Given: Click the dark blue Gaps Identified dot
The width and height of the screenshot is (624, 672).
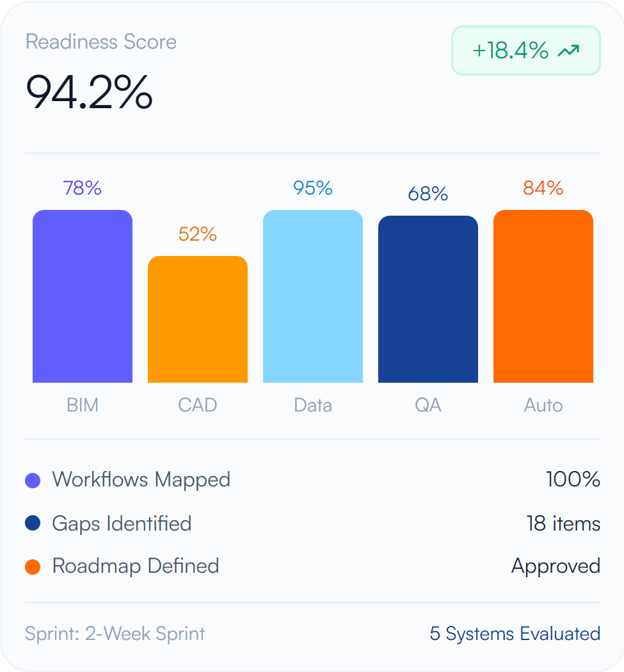Looking at the screenshot, I should [x=33, y=524].
